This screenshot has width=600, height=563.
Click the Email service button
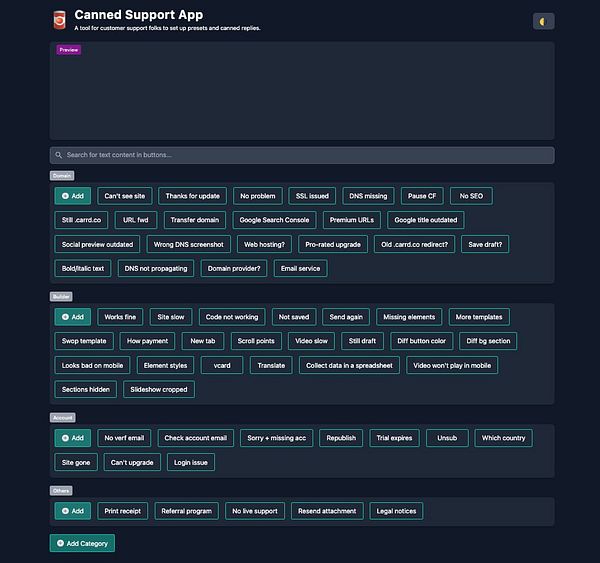coord(300,268)
